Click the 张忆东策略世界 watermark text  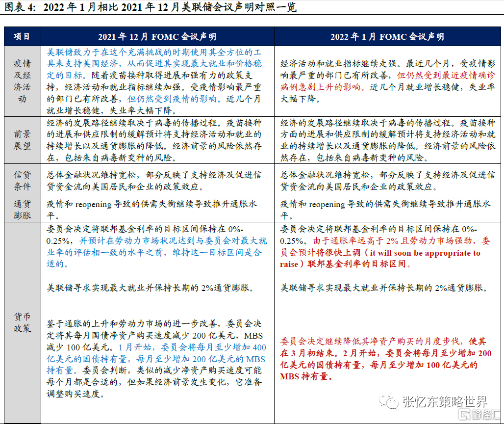click(x=444, y=402)
